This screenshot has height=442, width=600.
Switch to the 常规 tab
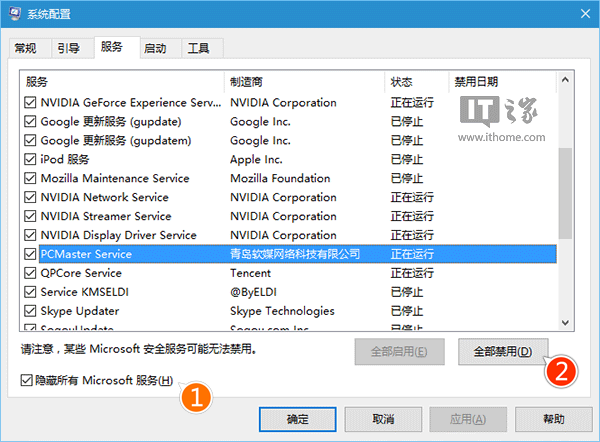click(x=26, y=48)
